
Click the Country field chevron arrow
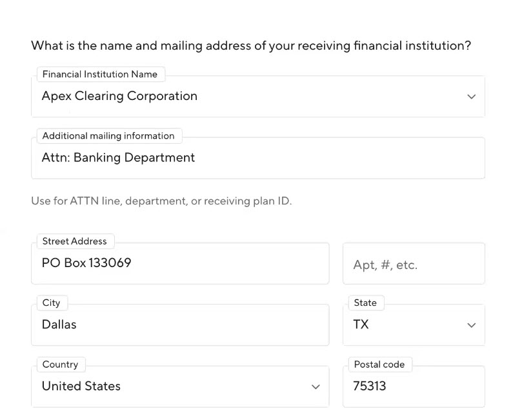click(x=316, y=387)
